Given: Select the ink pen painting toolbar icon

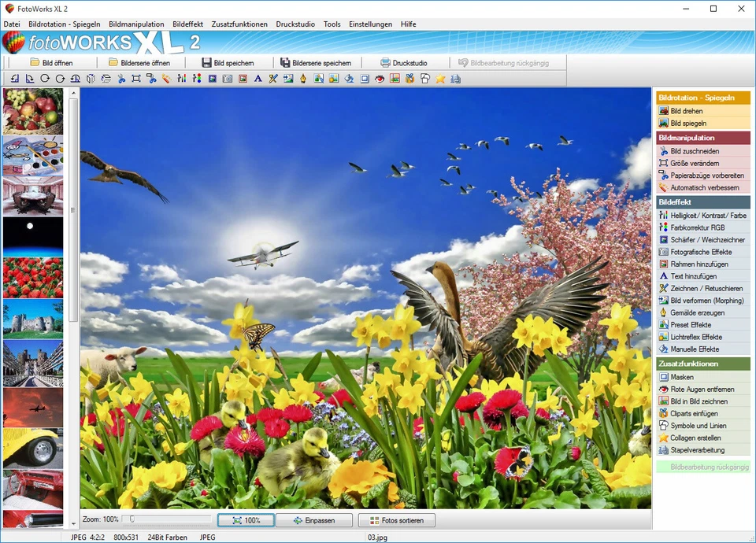Looking at the screenshot, I should pos(304,78).
